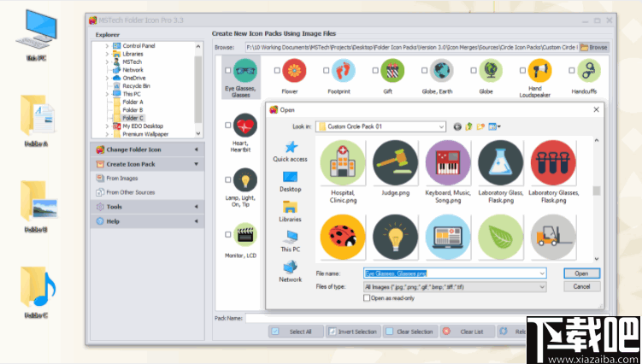642x364 pixels.
Task: Check the Gift checkbox
Action: point(375,70)
